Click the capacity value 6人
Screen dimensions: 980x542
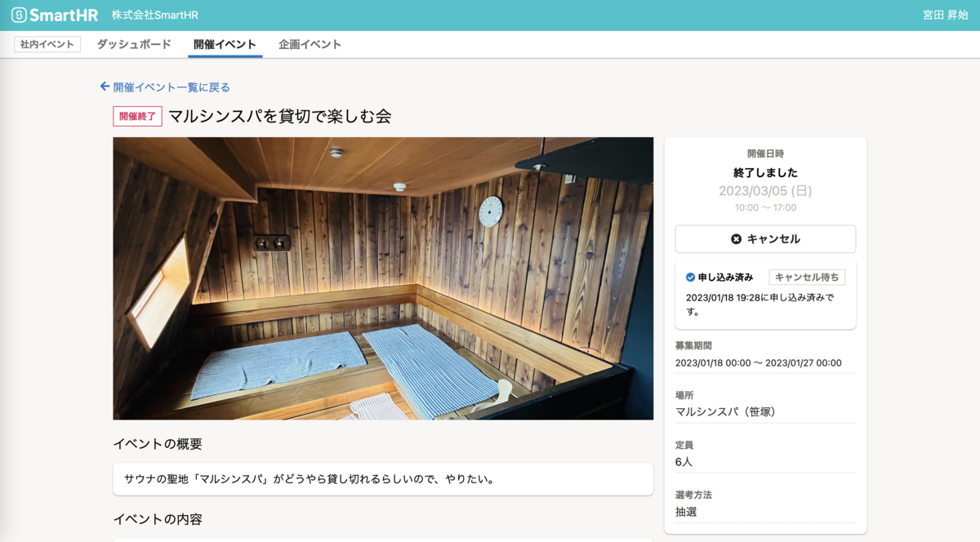coord(684,461)
